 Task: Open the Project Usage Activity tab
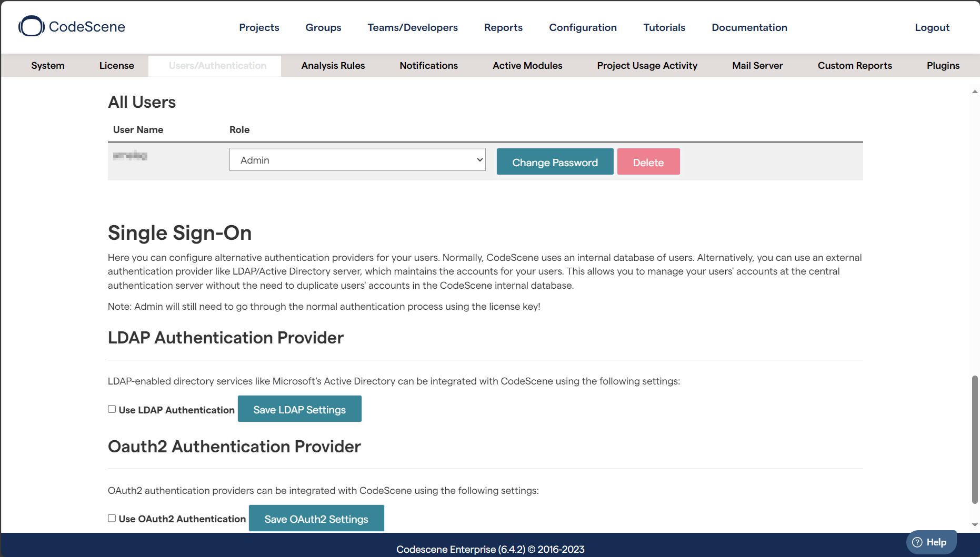647,66
